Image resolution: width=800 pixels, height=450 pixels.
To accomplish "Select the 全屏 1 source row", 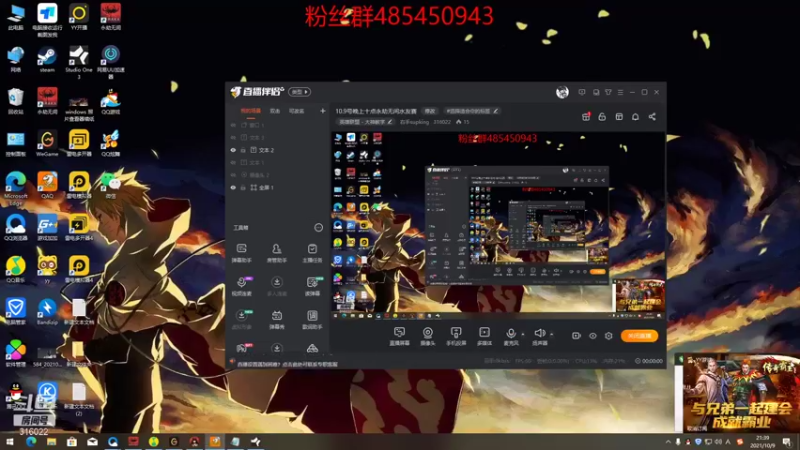I will tap(277, 187).
